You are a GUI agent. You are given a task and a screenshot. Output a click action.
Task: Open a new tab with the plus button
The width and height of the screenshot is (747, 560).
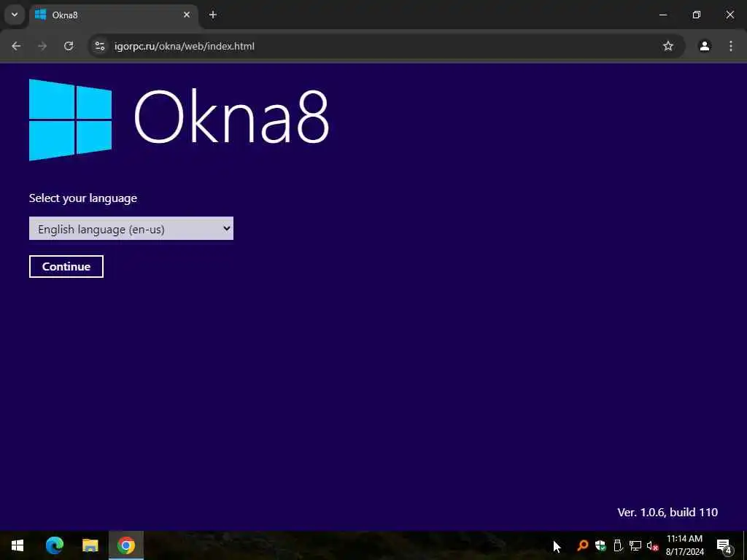[x=213, y=15]
